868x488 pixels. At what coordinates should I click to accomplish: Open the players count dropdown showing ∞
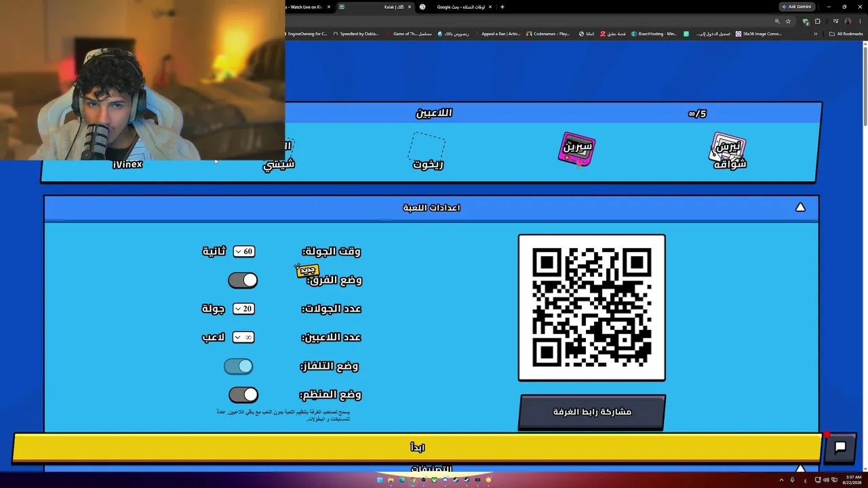click(243, 337)
